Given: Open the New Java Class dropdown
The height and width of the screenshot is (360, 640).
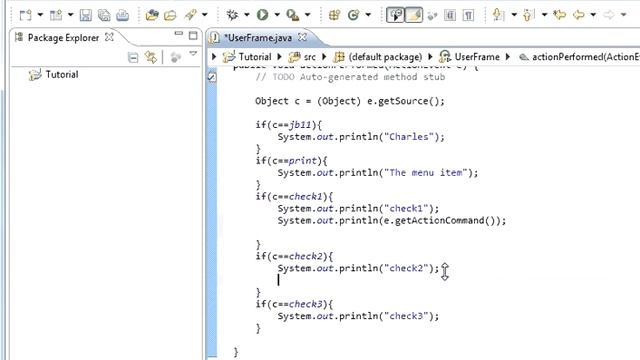Looking at the screenshot, I should point(368,15).
